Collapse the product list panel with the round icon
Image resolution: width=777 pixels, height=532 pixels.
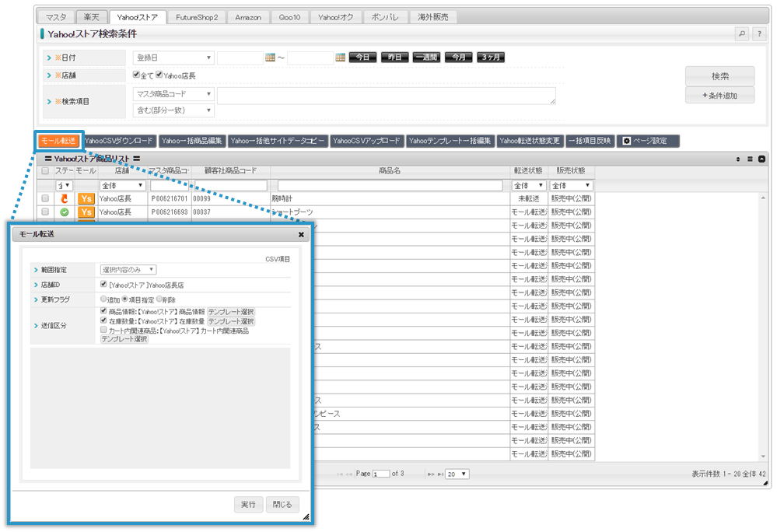761,159
